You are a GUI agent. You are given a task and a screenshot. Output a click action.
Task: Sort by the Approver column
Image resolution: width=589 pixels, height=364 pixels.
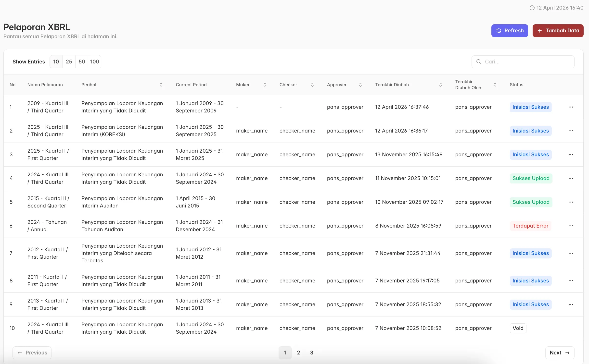[360, 85]
